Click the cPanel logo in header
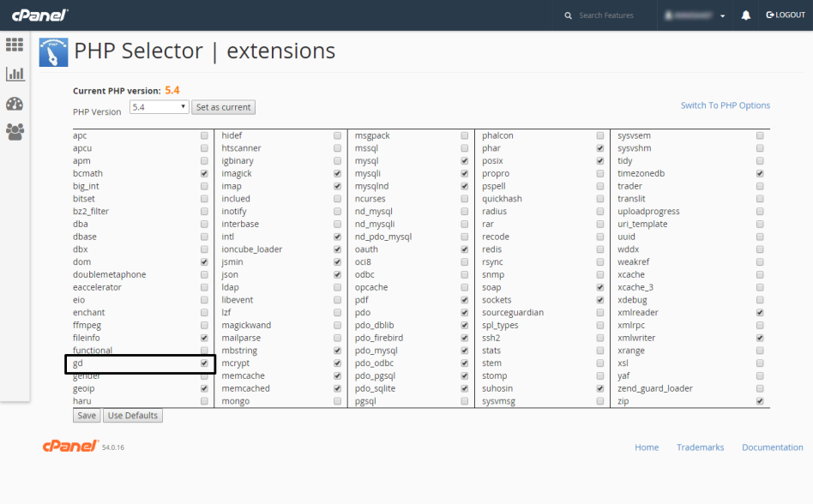The height and width of the screenshot is (504, 813). pyautogui.click(x=40, y=15)
